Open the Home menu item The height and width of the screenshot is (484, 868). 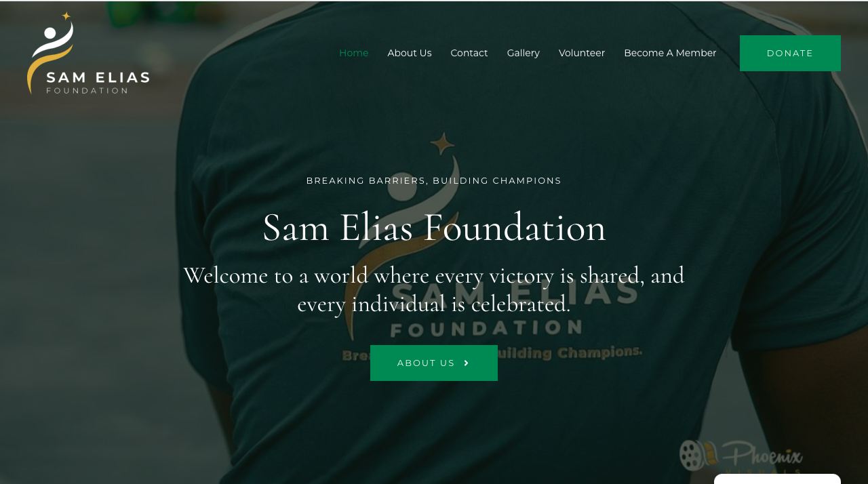[354, 53]
